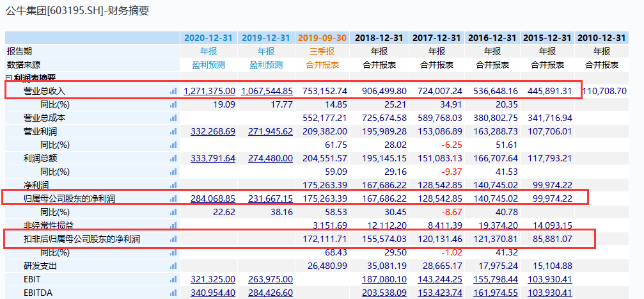
Task: Open net profit link 284,068.85
Action: [x=213, y=198]
